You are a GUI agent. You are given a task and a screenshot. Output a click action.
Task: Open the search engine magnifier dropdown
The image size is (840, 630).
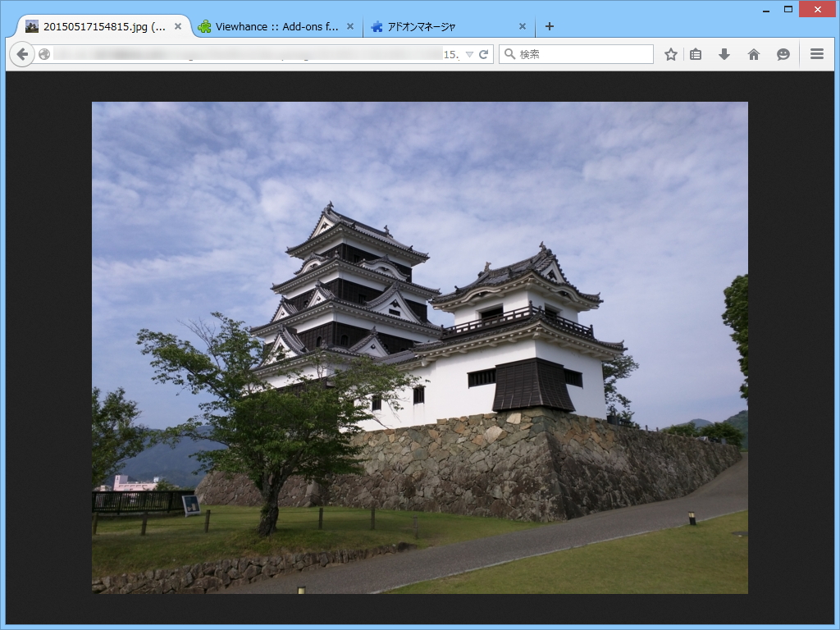[x=510, y=54]
